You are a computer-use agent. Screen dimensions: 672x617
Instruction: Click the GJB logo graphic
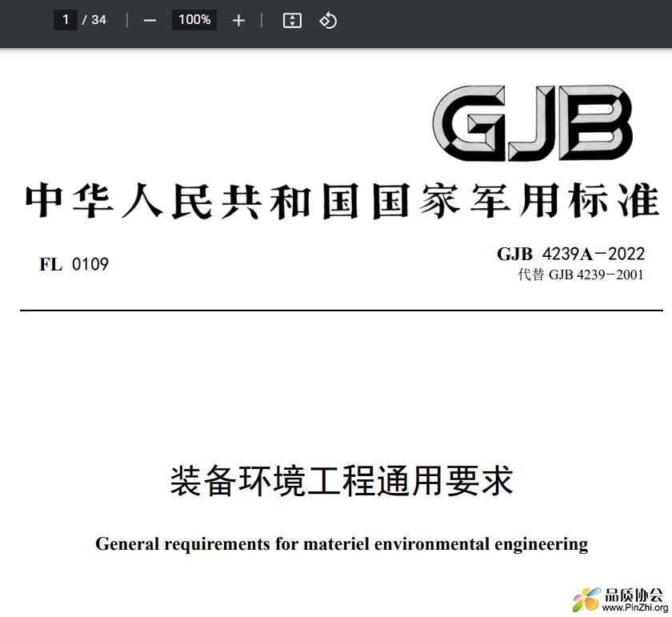click(533, 123)
